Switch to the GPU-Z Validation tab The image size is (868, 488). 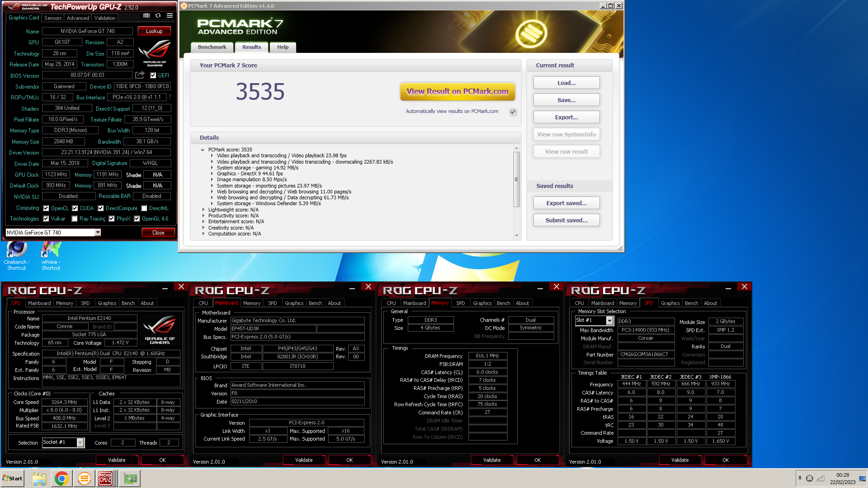click(x=105, y=18)
